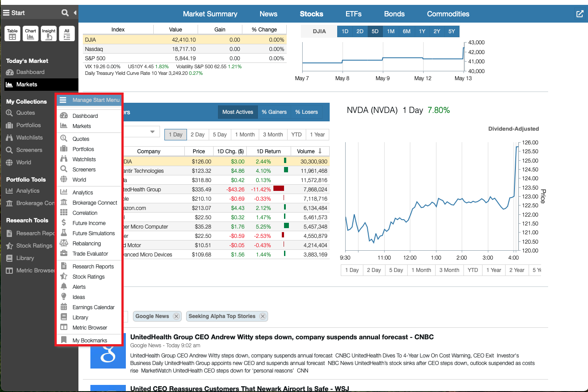This screenshot has width=588, height=392.
Task: Set DJIA chart to 1D range
Action: pyautogui.click(x=345, y=31)
